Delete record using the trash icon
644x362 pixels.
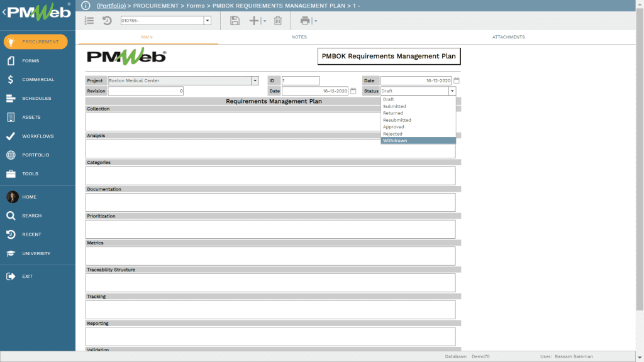tap(278, 21)
